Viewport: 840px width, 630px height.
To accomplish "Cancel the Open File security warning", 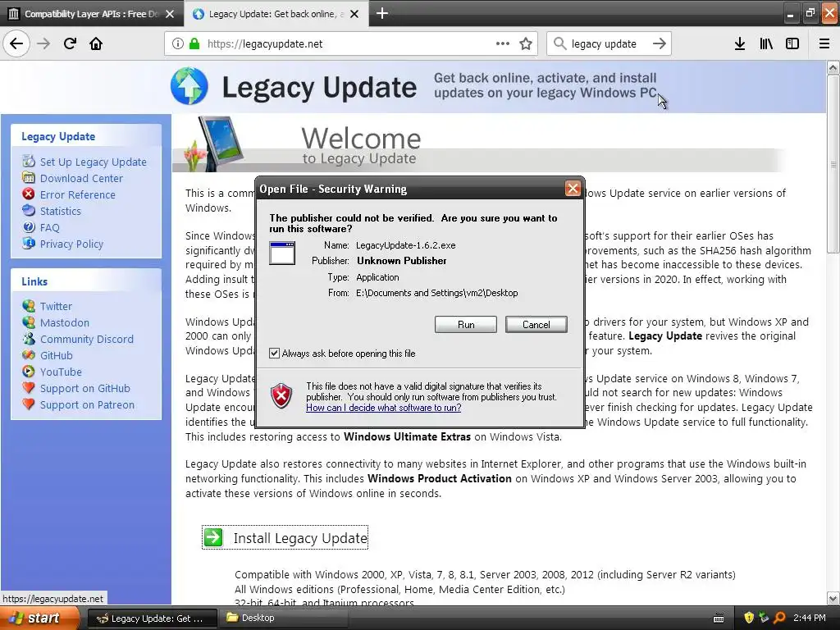I will [x=536, y=325].
